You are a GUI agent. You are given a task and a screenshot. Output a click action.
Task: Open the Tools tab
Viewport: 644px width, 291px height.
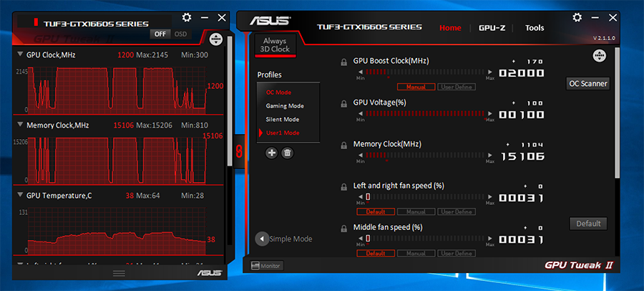(535, 28)
